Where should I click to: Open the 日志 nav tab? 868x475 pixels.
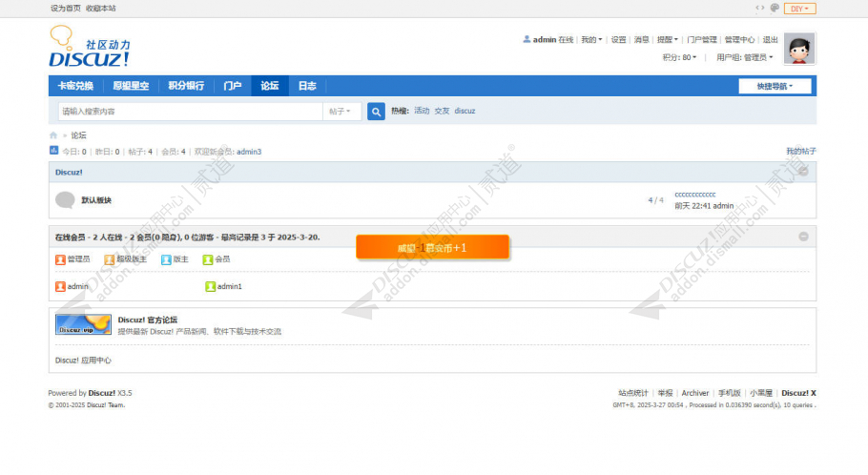click(x=307, y=86)
